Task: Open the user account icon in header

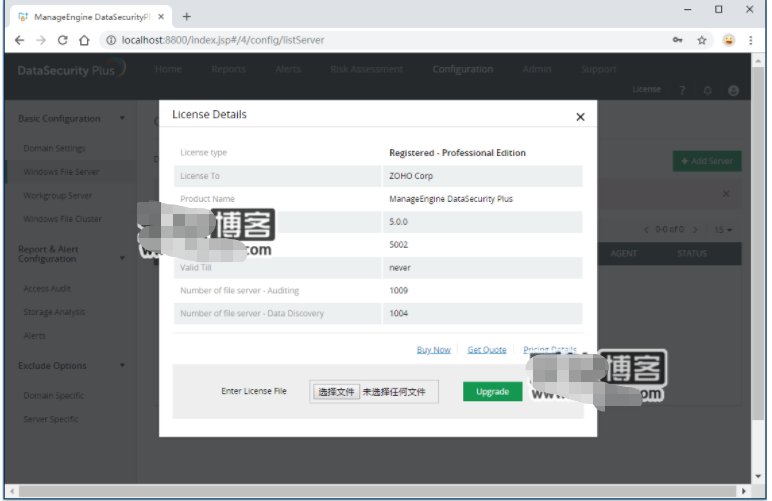Action: [733, 91]
